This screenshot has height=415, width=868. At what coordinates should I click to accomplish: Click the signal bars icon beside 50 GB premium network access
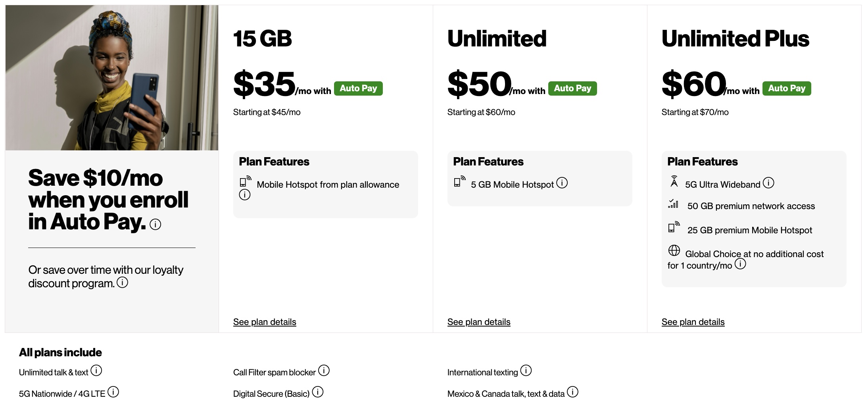point(673,205)
